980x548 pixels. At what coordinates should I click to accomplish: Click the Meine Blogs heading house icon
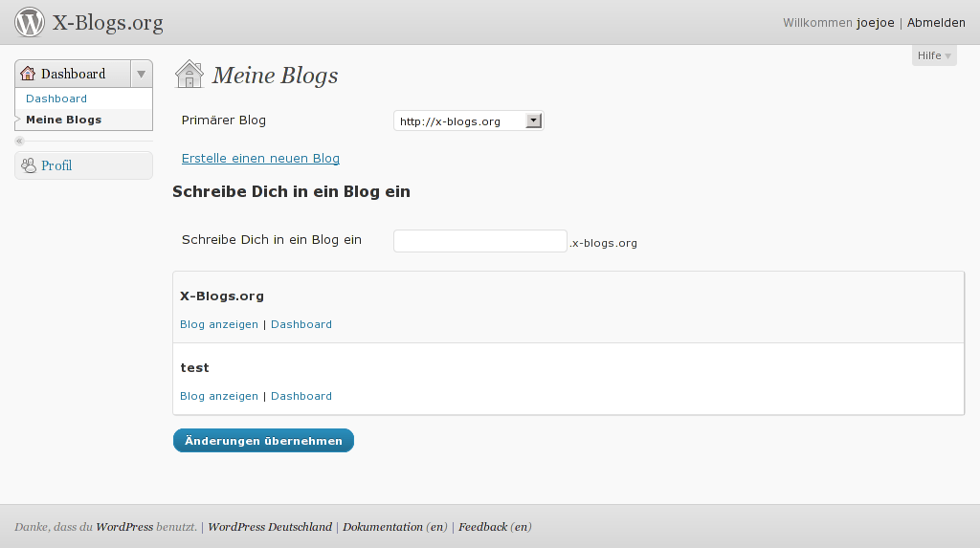189,75
